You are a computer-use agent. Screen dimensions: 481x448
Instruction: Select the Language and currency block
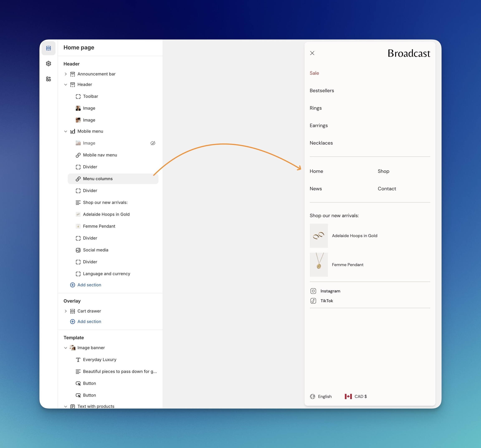(x=106, y=274)
